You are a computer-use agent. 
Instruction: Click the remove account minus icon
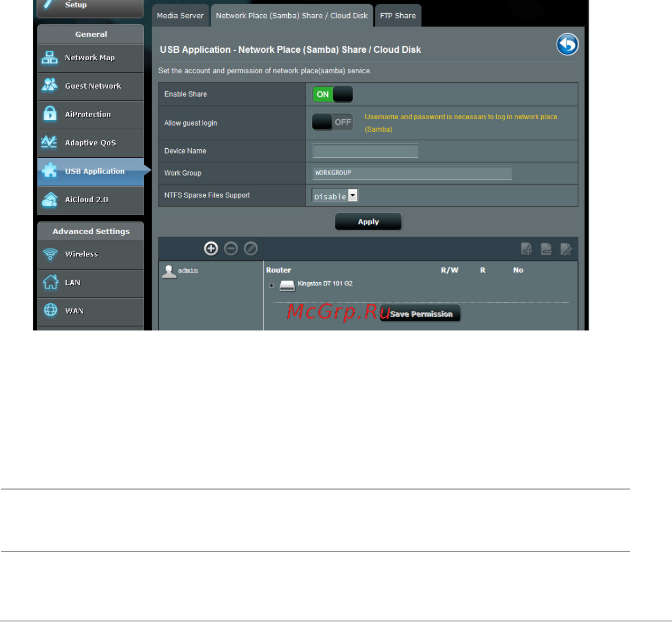tap(231, 248)
